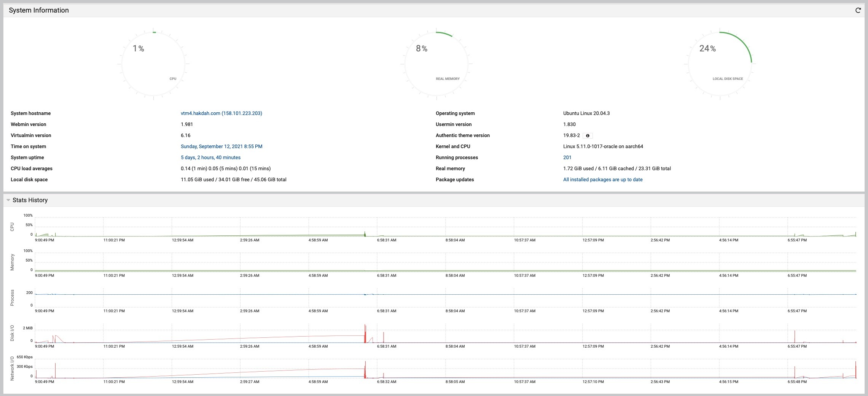Click the System Information panel title
The width and height of the screenshot is (868, 396).
(x=39, y=10)
